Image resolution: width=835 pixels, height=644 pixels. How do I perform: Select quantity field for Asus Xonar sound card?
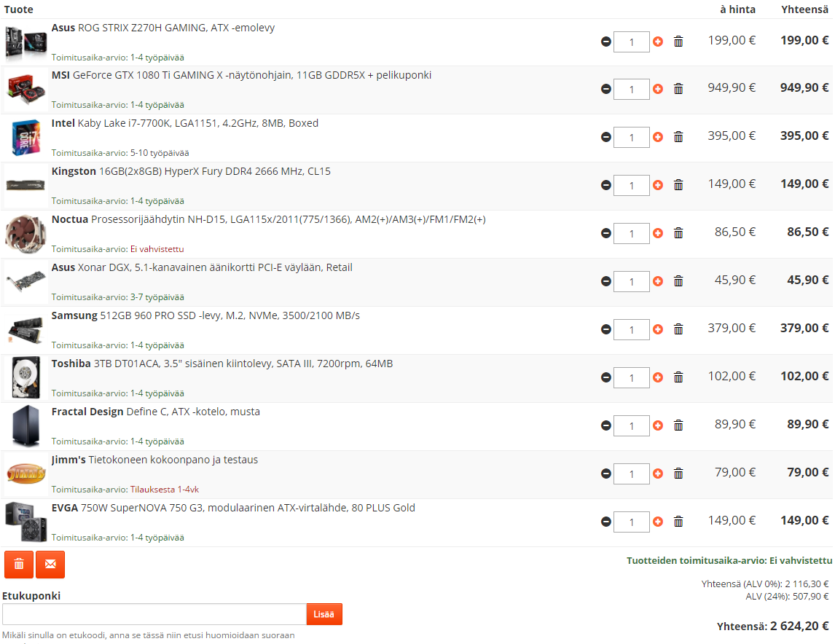(631, 281)
